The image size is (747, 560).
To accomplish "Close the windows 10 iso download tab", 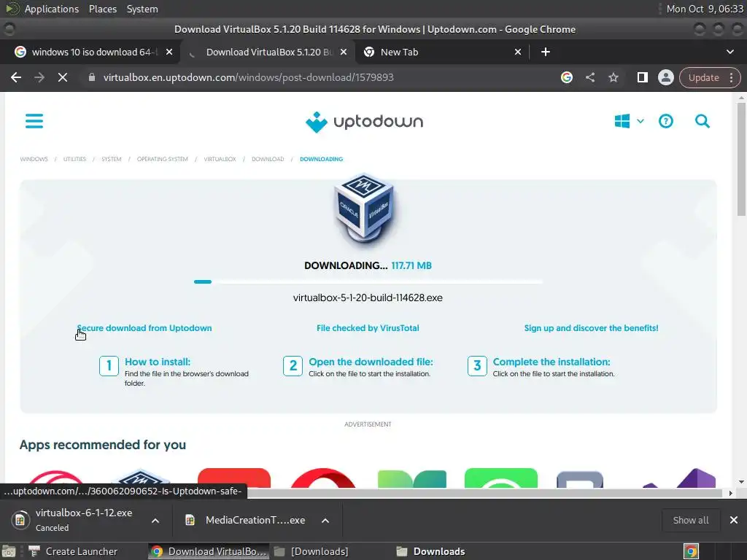I will [169, 52].
